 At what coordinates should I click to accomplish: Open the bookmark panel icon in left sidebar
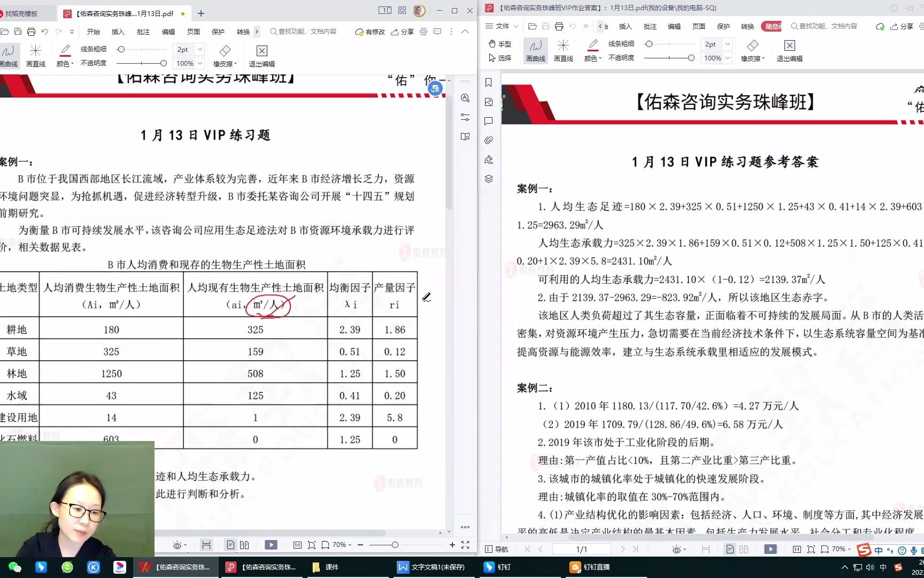pyautogui.click(x=488, y=83)
